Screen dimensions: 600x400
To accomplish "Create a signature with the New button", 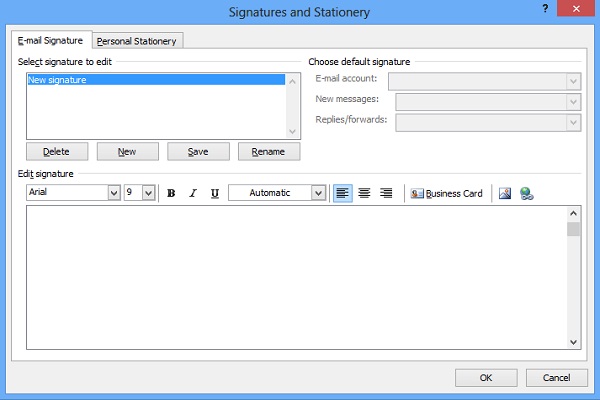I will pyautogui.click(x=127, y=152).
